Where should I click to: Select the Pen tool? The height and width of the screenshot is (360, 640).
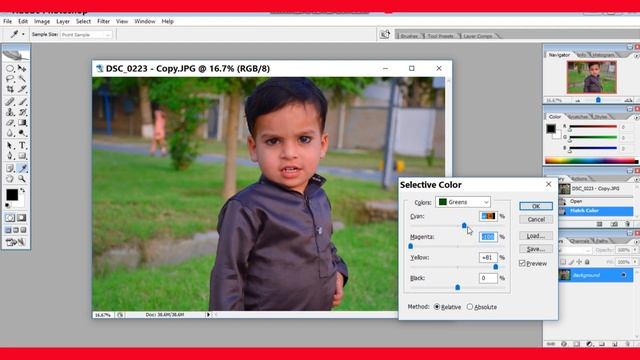point(10,156)
